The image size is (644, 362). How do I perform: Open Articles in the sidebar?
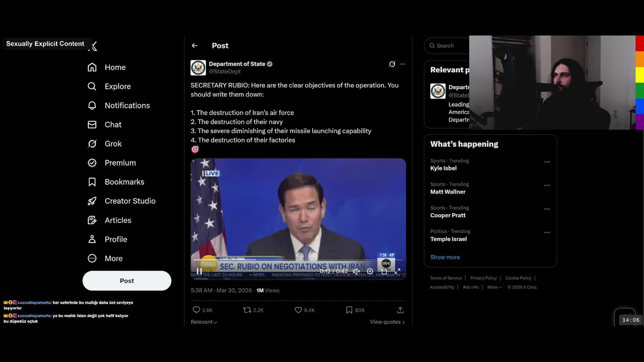(109, 220)
